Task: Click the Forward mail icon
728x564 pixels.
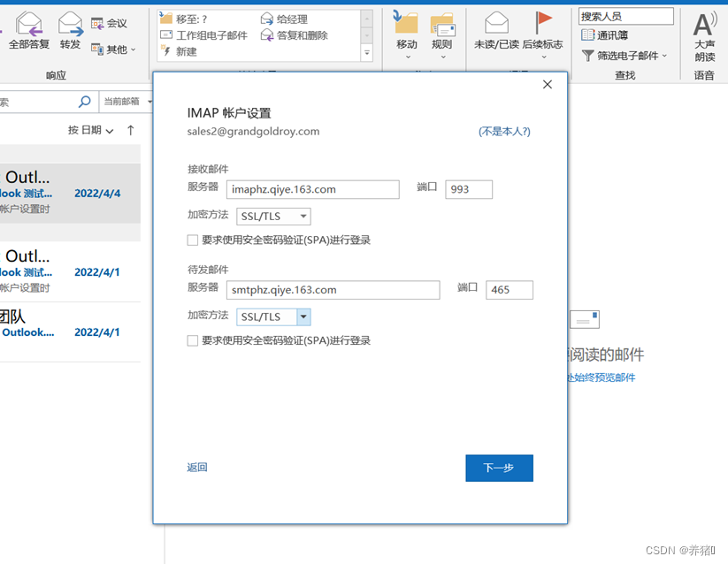Action: pyautogui.click(x=70, y=24)
